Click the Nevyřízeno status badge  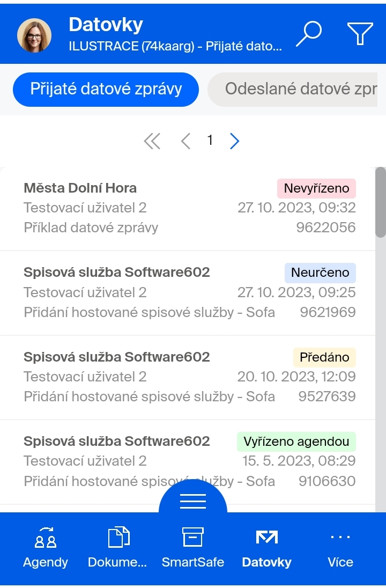pyautogui.click(x=317, y=188)
